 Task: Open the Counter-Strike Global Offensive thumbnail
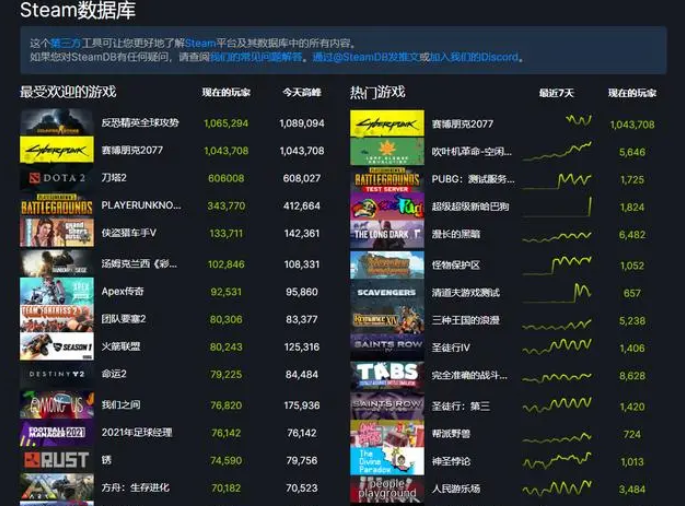tap(57, 122)
